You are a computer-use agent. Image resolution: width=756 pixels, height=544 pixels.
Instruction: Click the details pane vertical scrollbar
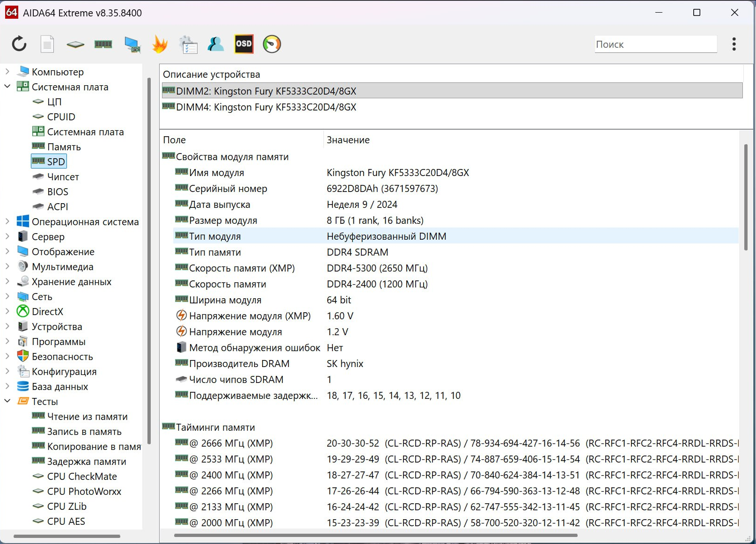(x=746, y=198)
